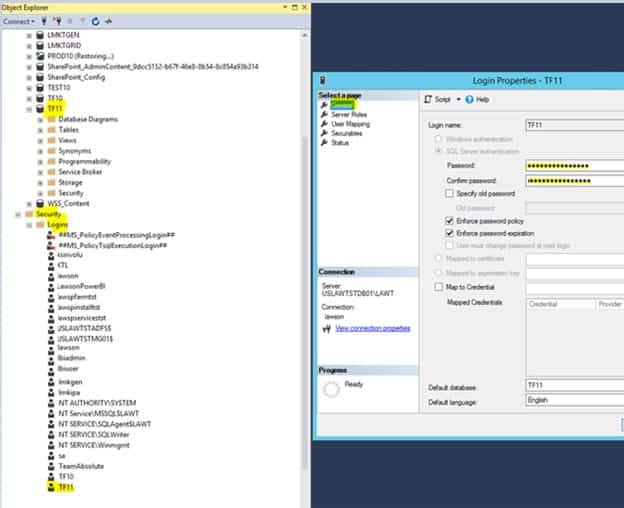Click the Database Diagrams folder icon

click(x=51, y=119)
